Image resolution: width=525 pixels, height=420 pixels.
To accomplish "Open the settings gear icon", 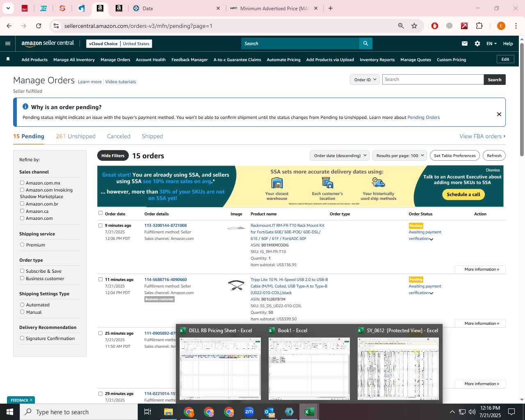I will tap(477, 43).
